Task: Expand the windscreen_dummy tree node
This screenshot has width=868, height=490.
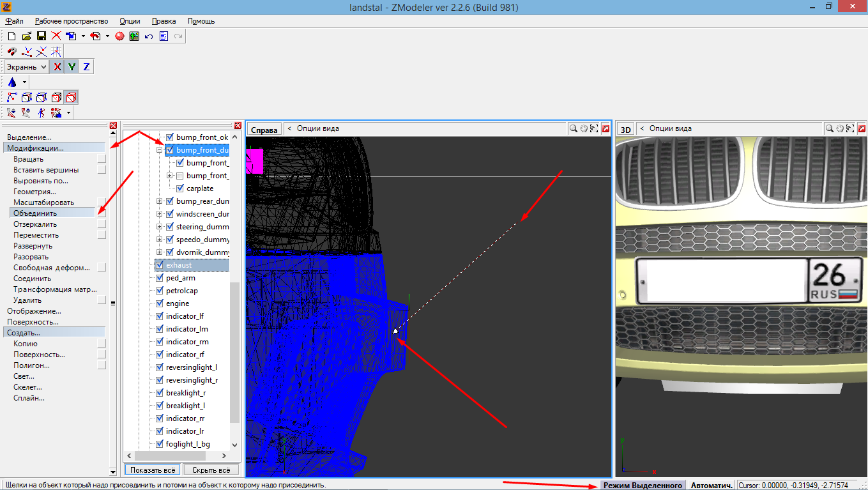Action: 160,214
